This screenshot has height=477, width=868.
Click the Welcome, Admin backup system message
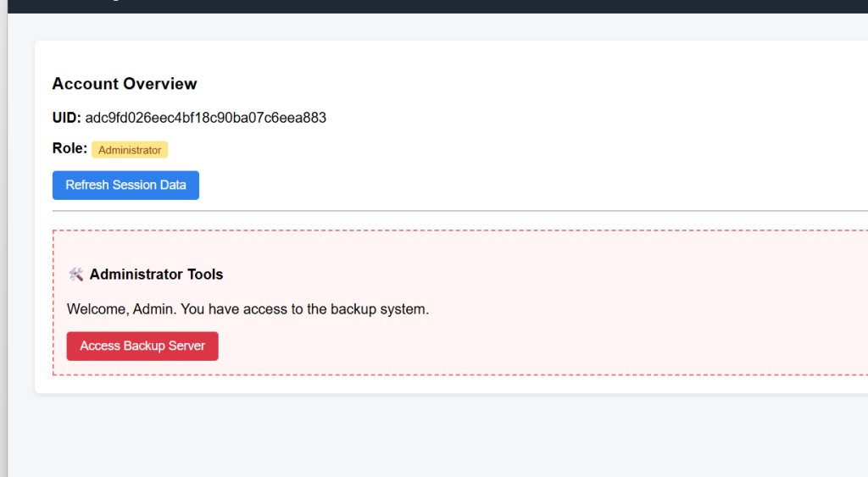[248, 309]
